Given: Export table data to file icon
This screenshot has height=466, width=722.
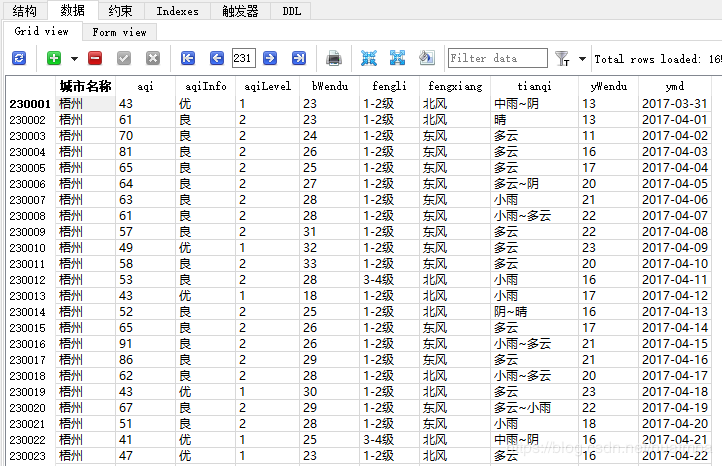Looking at the screenshot, I should pyautogui.click(x=334, y=58).
